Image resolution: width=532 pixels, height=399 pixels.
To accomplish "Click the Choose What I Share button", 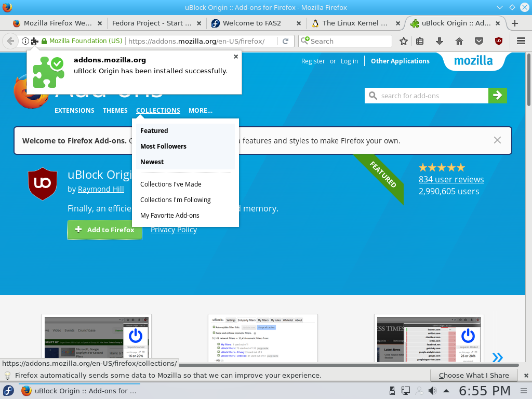I will point(474,376).
